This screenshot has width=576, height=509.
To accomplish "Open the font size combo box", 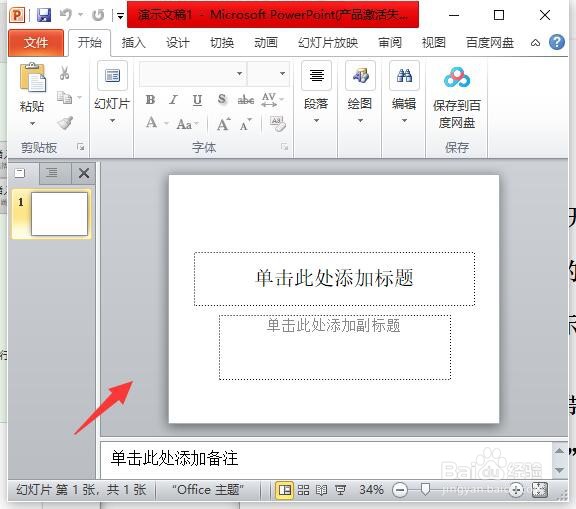I will (x=269, y=73).
